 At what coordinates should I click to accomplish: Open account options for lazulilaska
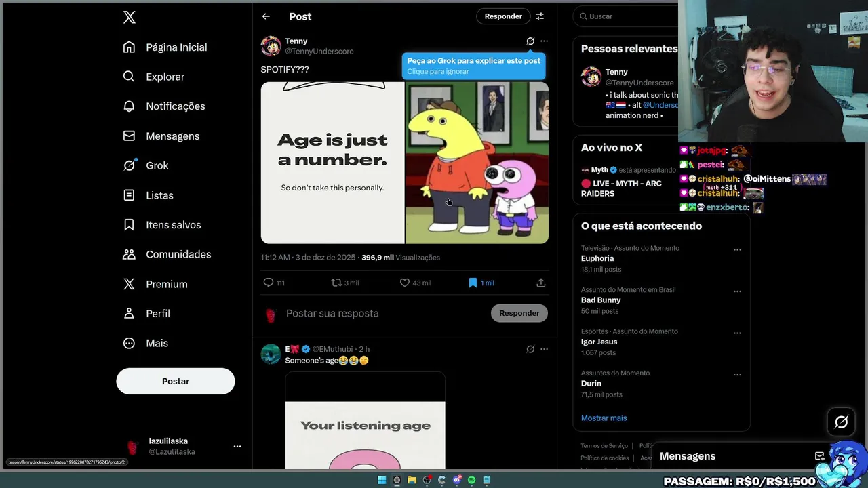237,446
